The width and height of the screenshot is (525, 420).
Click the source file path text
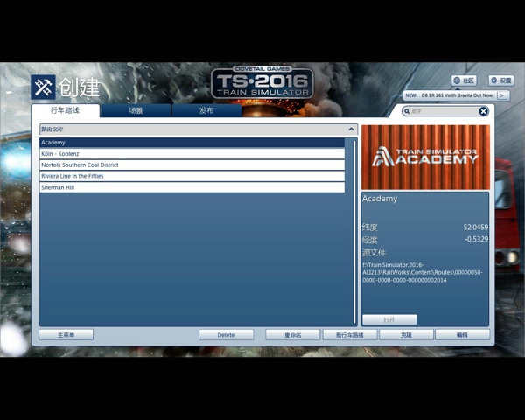[x=423, y=273]
